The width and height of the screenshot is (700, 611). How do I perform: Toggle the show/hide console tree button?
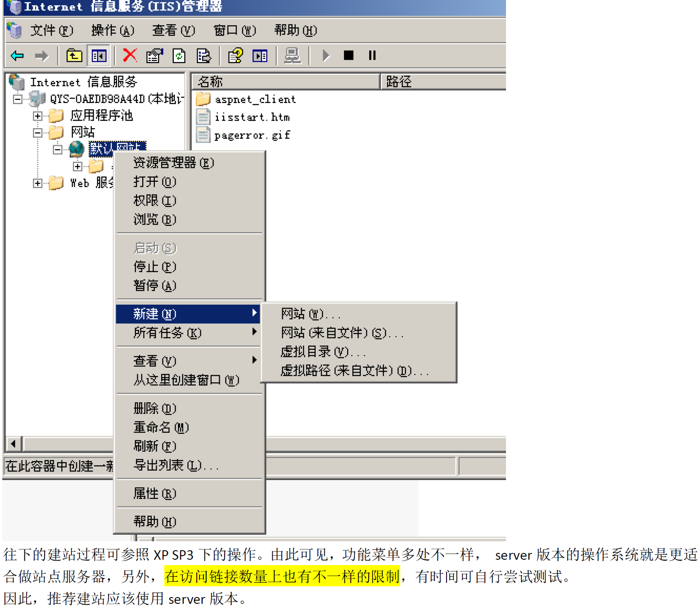pyautogui.click(x=98, y=55)
